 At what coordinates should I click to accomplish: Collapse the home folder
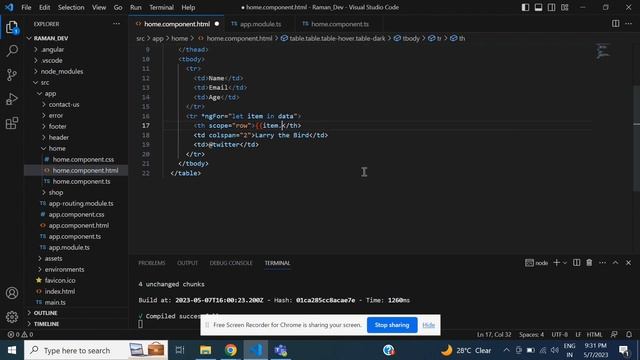click(x=57, y=149)
